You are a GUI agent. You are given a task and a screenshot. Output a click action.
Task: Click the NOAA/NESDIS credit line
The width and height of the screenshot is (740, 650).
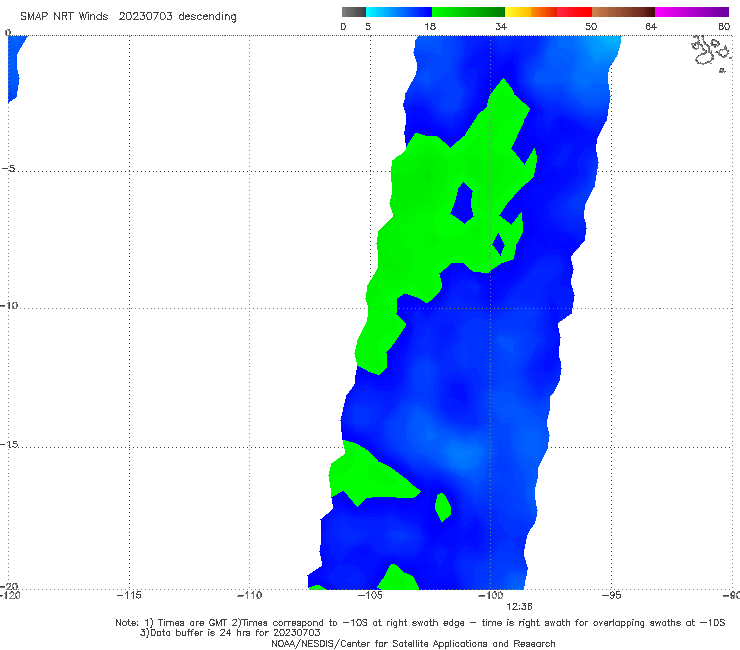[413, 643]
